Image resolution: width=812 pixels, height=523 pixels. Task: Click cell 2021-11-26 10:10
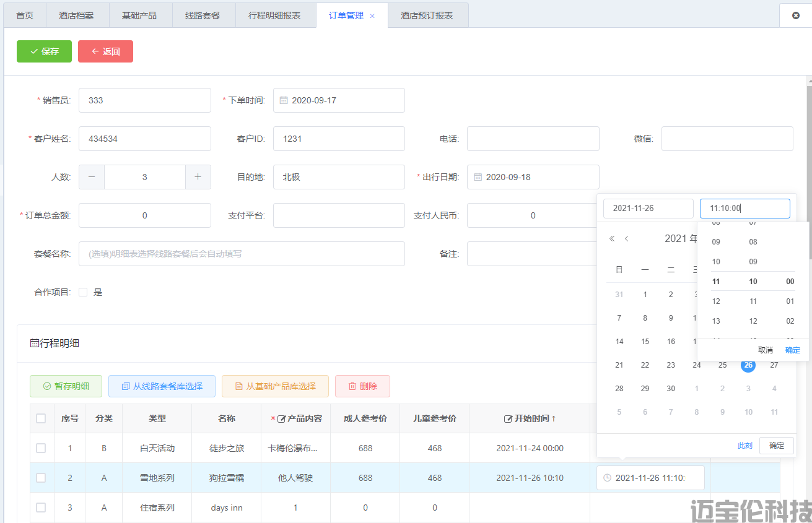pos(530,478)
